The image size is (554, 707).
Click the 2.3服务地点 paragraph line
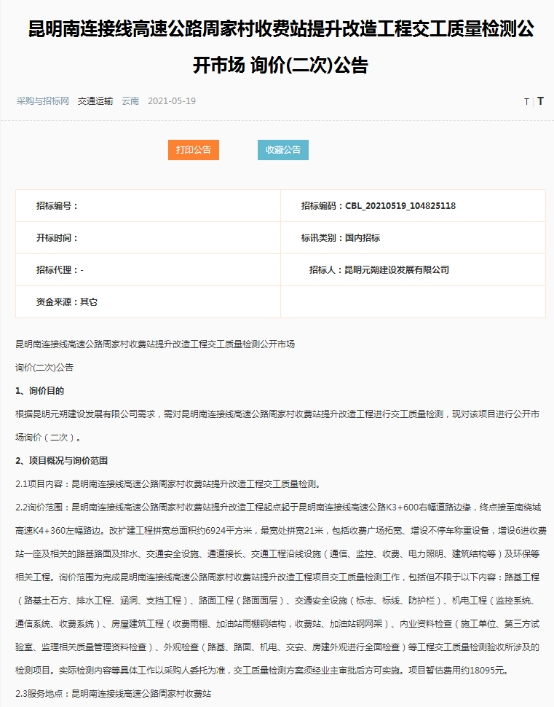(113, 693)
